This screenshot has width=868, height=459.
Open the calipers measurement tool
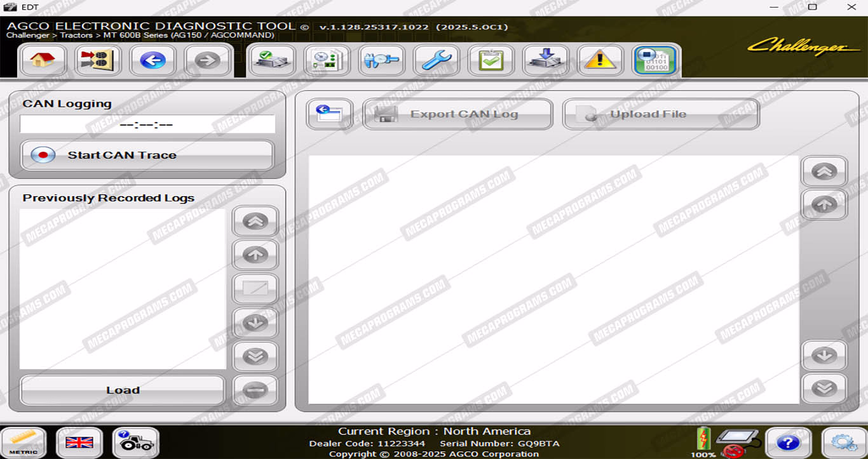tap(381, 60)
